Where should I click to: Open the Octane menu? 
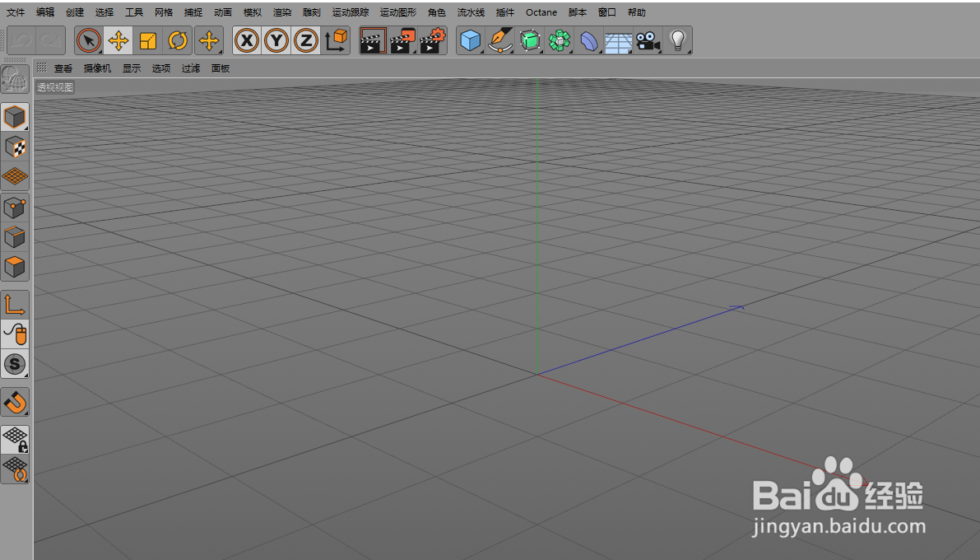[x=541, y=12]
